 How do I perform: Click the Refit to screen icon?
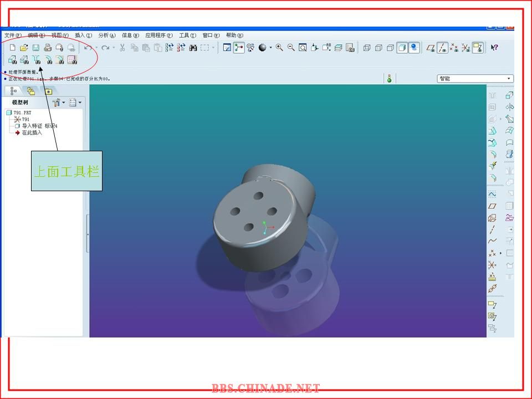point(303,48)
